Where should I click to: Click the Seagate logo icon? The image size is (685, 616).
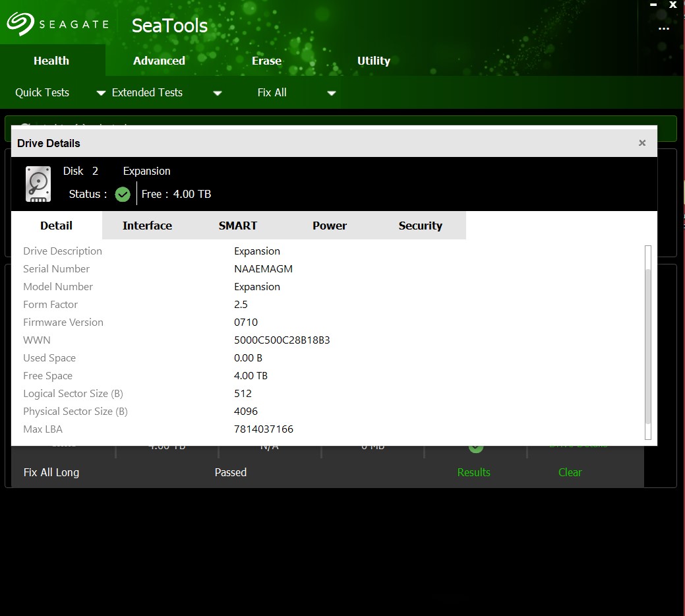click(x=20, y=25)
